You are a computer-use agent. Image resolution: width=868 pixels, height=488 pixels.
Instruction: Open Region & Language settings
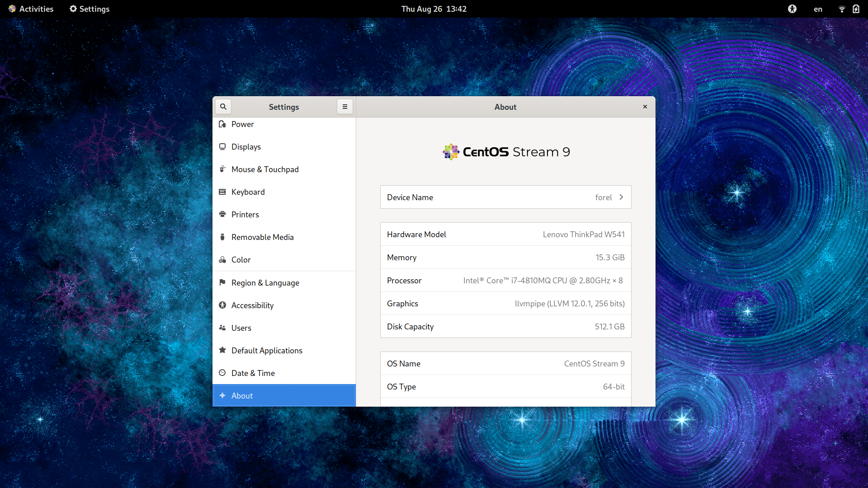coord(284,283)
